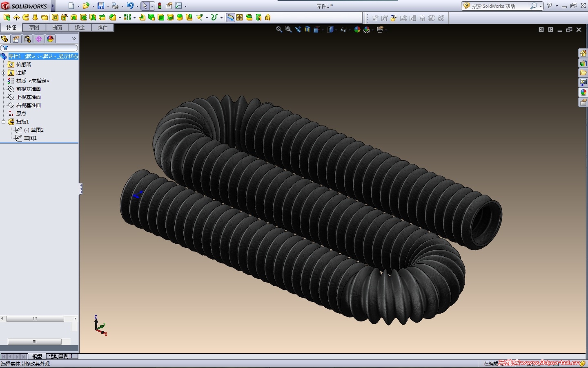
Task: Click the Help question mark button
Action: pos(550,6)
